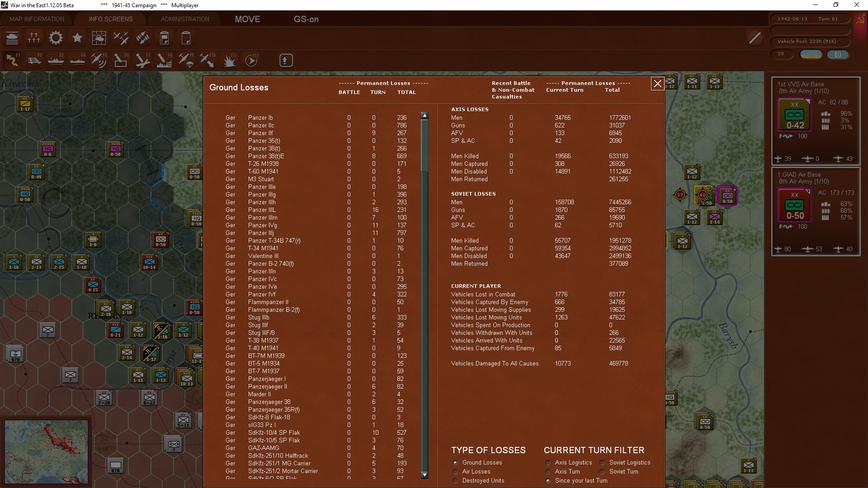
Task: Select the F2 rail movement mode icon
Action: click(x=34, y=60)
